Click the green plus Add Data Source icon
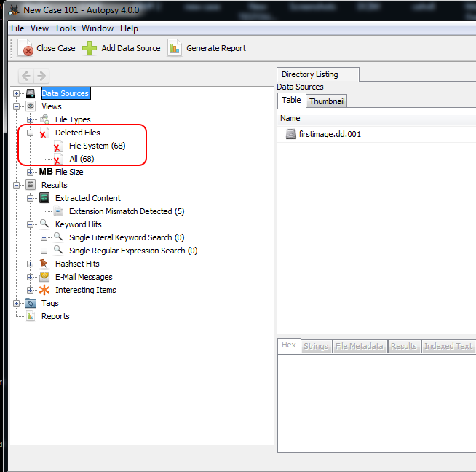This screenshot has height=472, width=476. [x=90, y=48]
